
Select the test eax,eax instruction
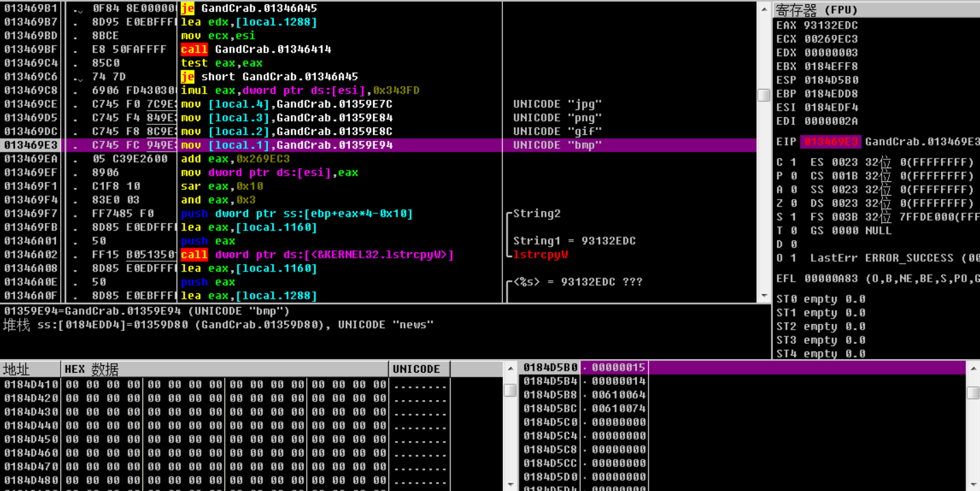point(221,63)
